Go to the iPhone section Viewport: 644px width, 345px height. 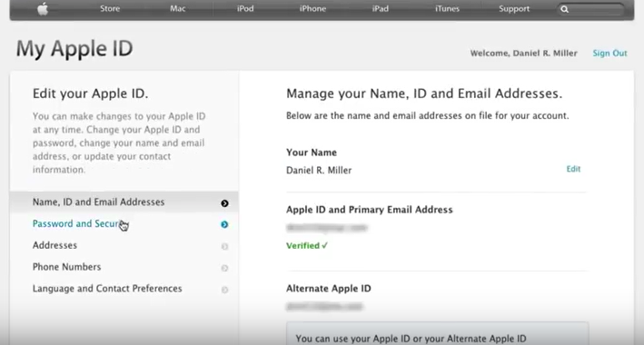coord(312,9)
